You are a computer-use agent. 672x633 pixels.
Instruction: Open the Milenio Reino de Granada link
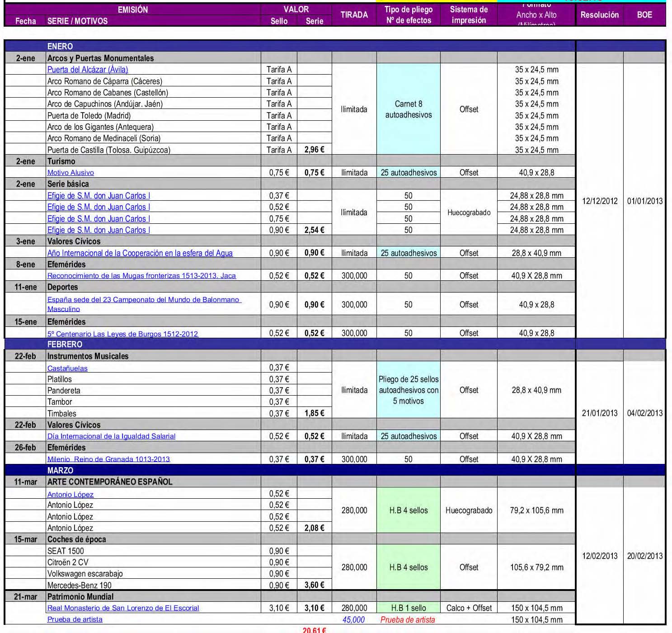[108, 459]
